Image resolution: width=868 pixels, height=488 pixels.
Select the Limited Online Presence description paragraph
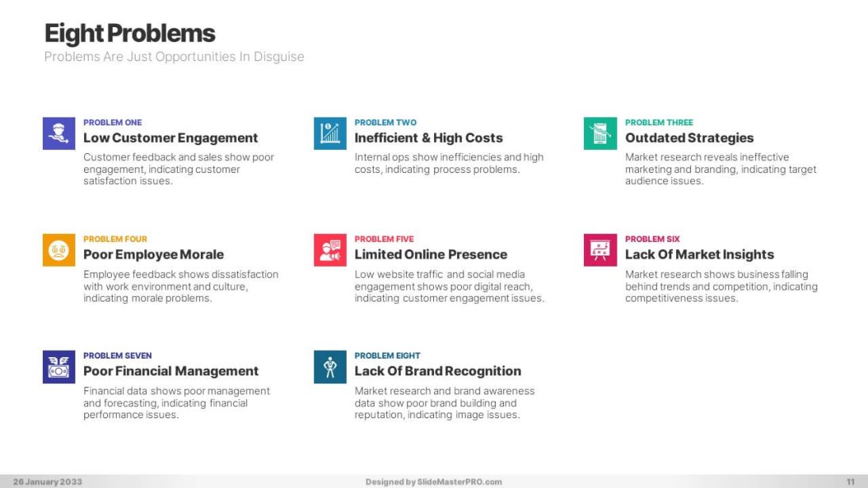click(448, 286)
